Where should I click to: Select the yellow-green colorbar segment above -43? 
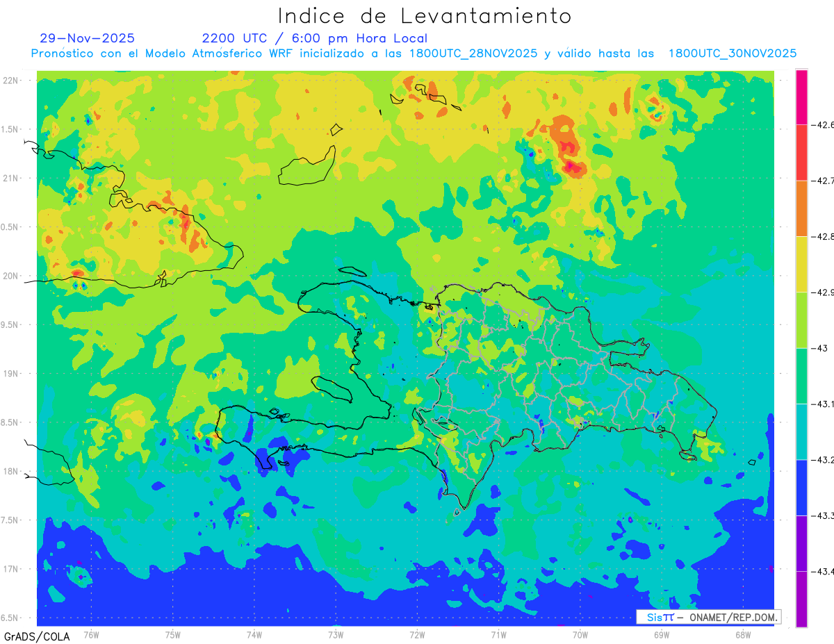[x=801, y=320]
